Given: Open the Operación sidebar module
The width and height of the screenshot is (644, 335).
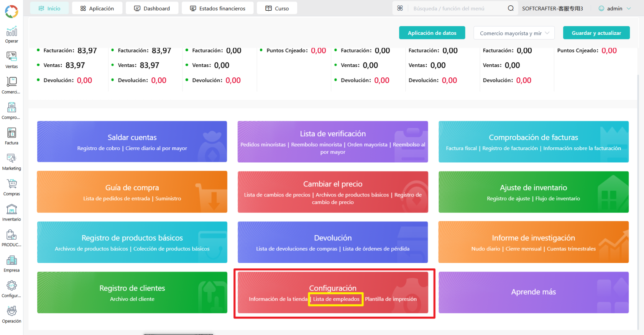Looking at the screenshot, I should coord(11,314).
